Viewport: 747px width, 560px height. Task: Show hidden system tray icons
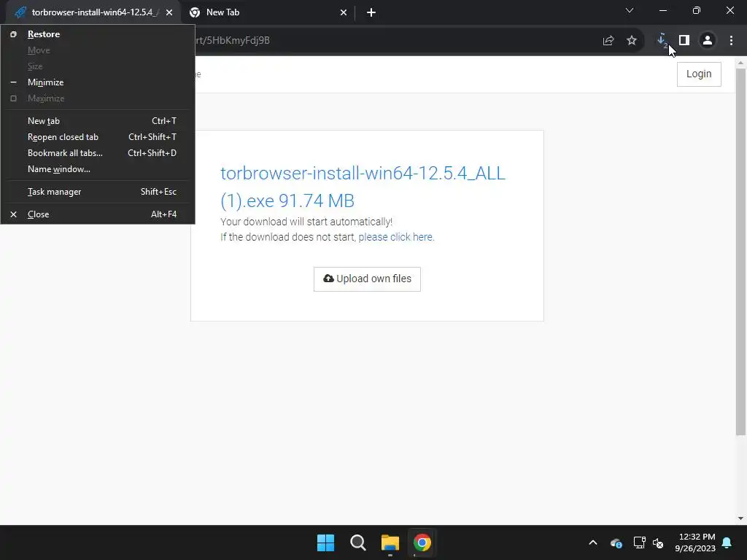coord(593,542)
